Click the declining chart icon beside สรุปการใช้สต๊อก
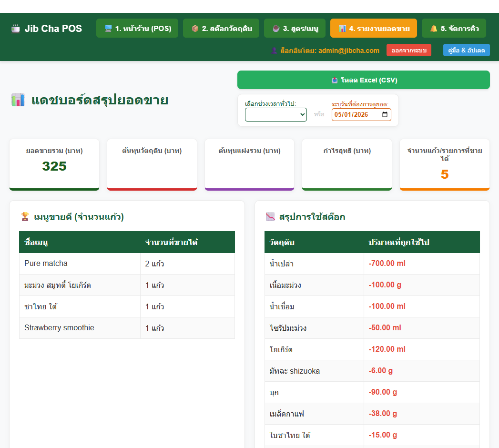The image size is (499, 448). [270, 217]
